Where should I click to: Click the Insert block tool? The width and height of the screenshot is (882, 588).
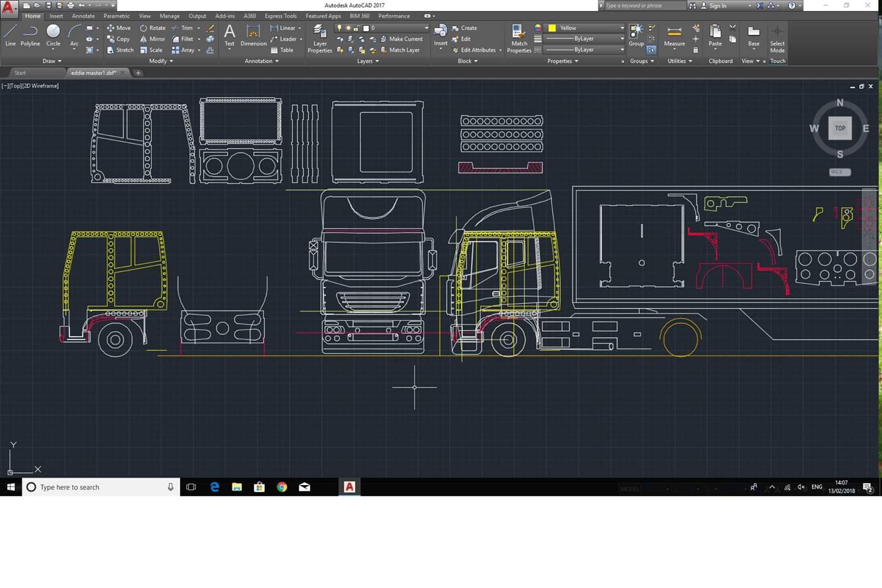[440, 36]
